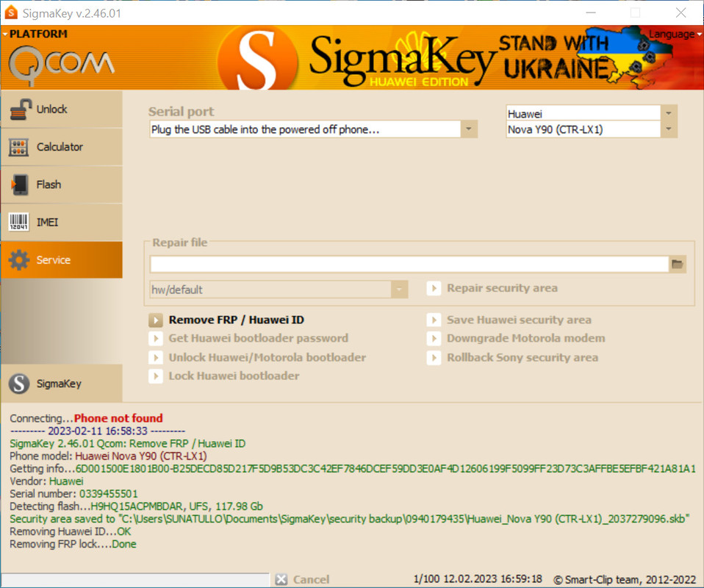Click the Nova Y90 (CTR-LX1) model field
The height and width of the screenshot is (588, 704).
(x=583, y=129)
